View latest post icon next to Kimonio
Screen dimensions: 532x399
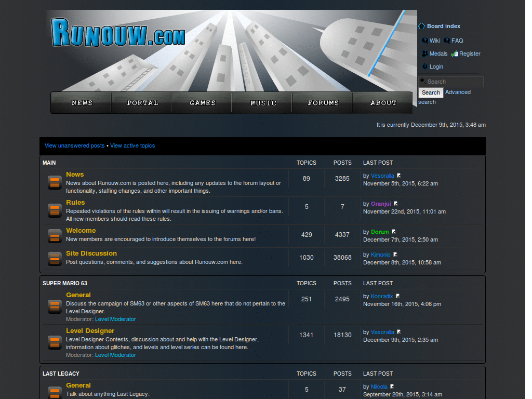pos(395,255)
